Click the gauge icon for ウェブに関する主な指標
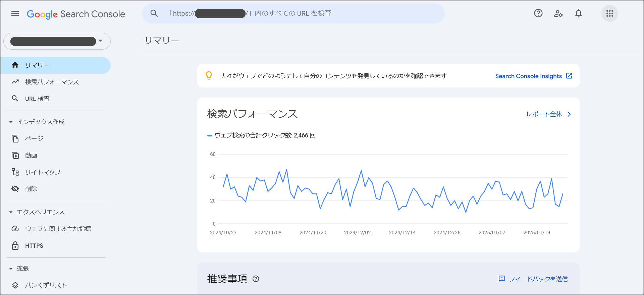This screenshot has height=295, width=644. tap(15, 229)
